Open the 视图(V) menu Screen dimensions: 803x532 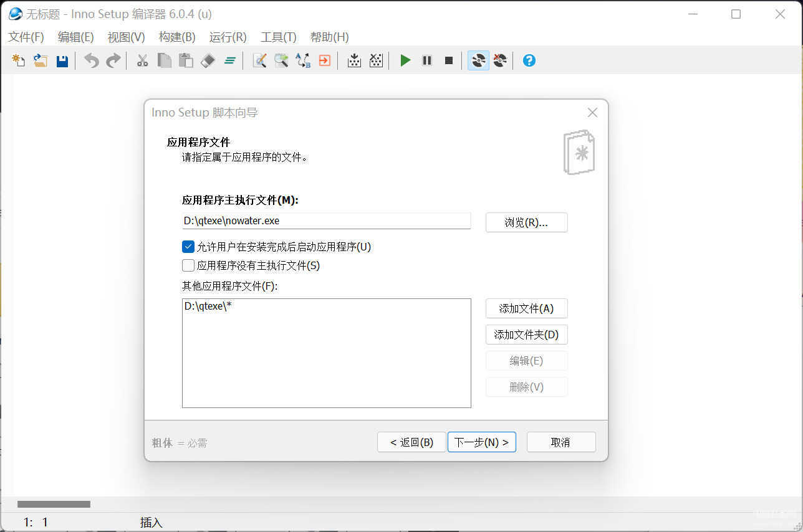(127, 37)
